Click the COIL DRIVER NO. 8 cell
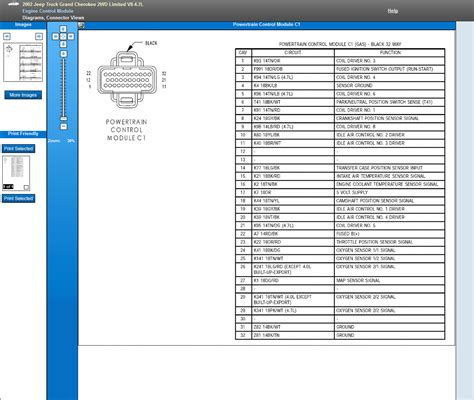This screenshot has height=400, width=474. click(x=390, y=127)
